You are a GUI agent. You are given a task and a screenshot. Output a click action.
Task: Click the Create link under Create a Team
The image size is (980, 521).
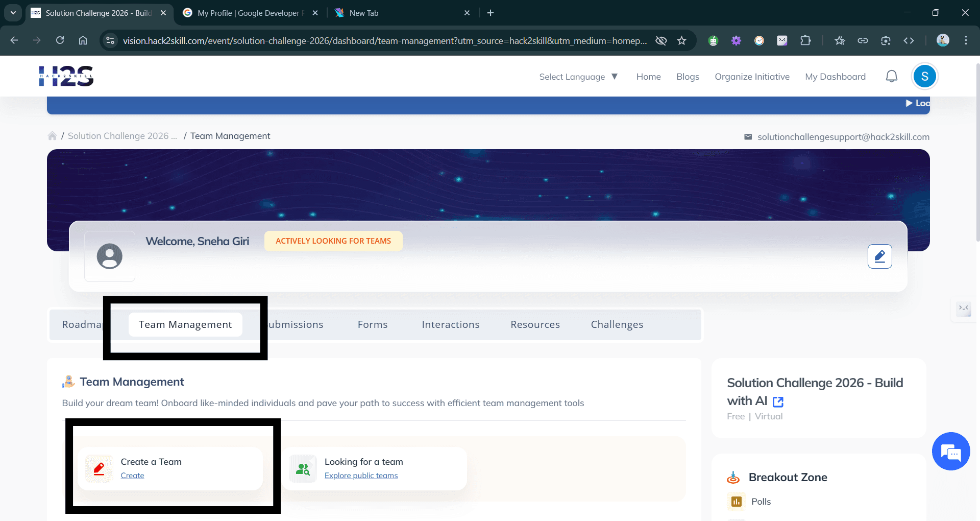point(132,475)
